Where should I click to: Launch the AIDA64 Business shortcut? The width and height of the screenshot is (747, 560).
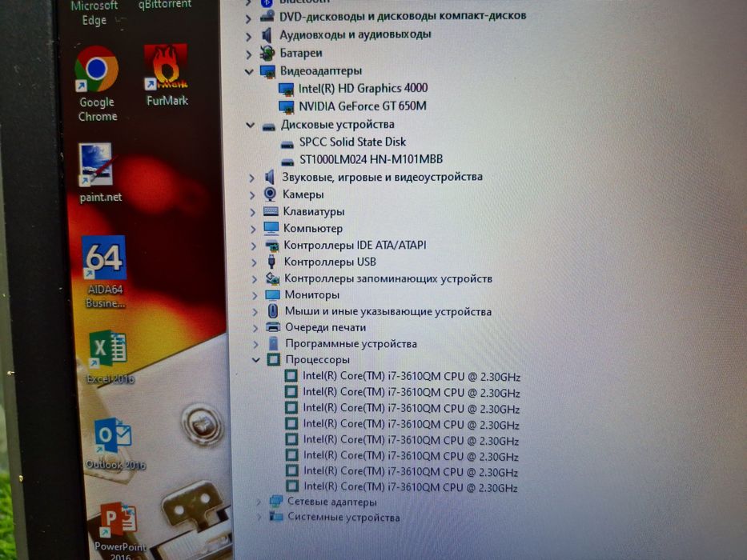point(104,272)
